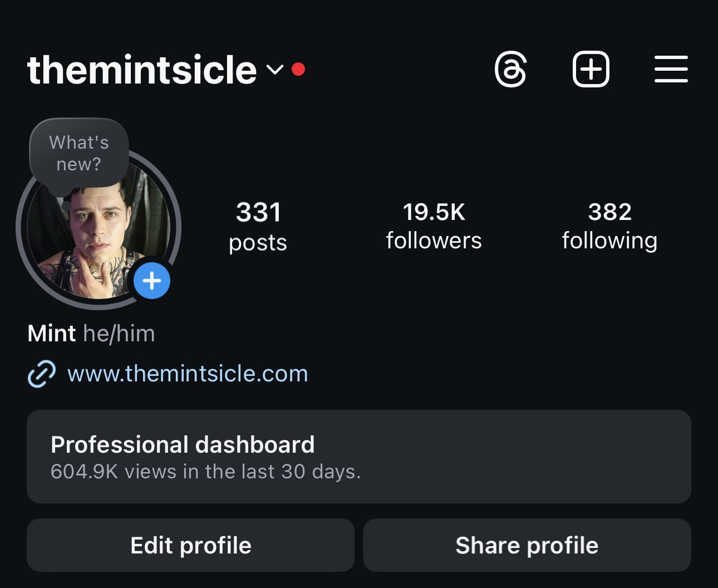Tap the blue add story plus badge

[152, 281]
